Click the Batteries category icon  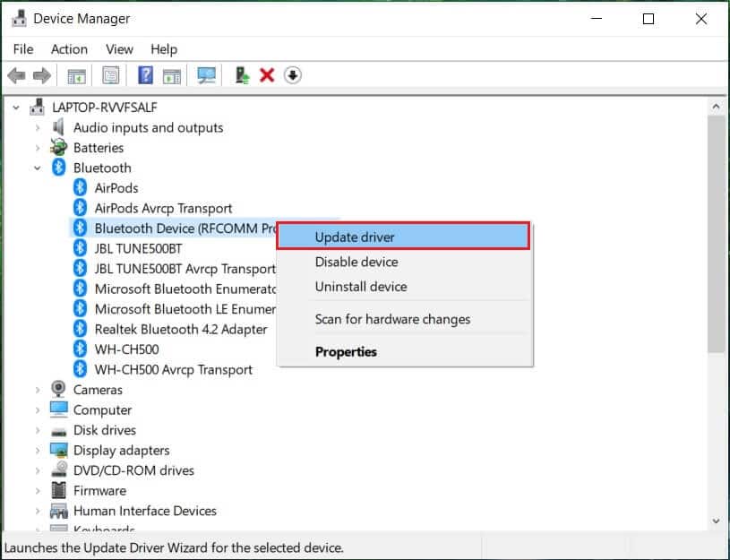[x=58, y=147]
